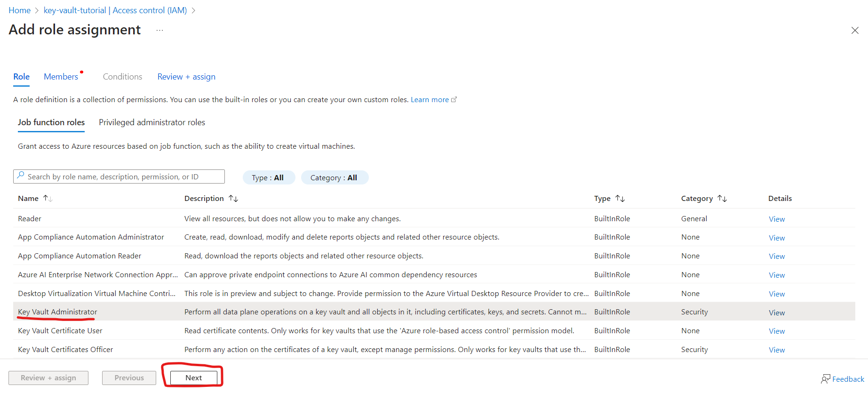The image size is (868, 393).
Task: View details for Azure AI Enterprise Network role
Action: point(777,275)
